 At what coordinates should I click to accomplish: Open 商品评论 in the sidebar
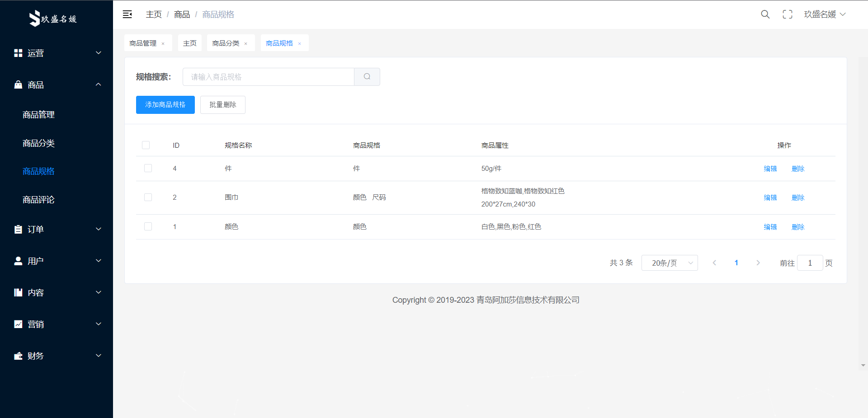[x=38, y=200]
